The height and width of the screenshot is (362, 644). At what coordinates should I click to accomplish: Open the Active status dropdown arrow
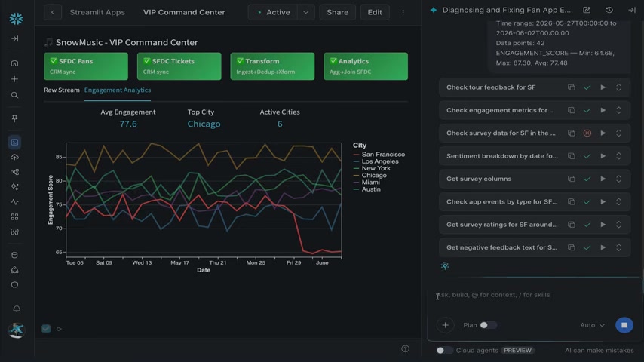point(305,12)
